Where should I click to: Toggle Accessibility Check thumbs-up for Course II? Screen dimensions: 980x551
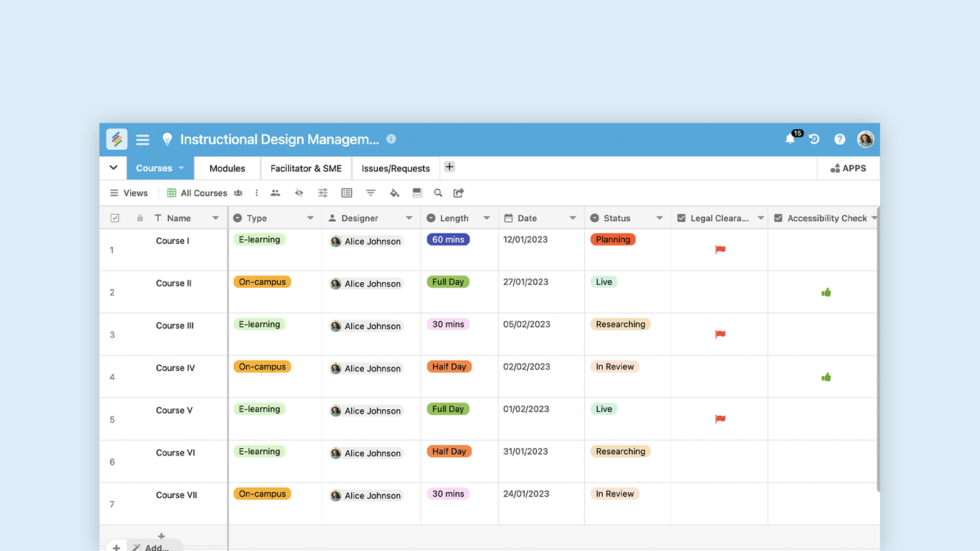(x=826, y=292)
